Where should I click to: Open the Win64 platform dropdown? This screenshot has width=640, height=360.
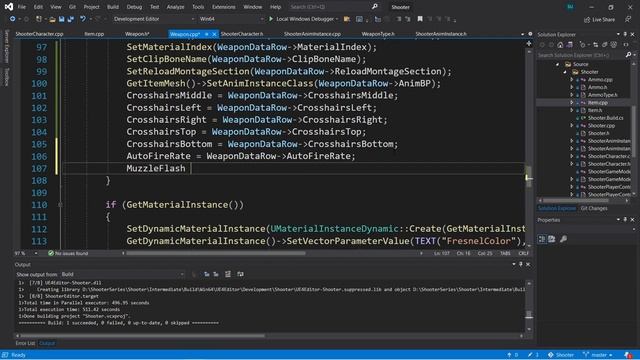(231, 19)
